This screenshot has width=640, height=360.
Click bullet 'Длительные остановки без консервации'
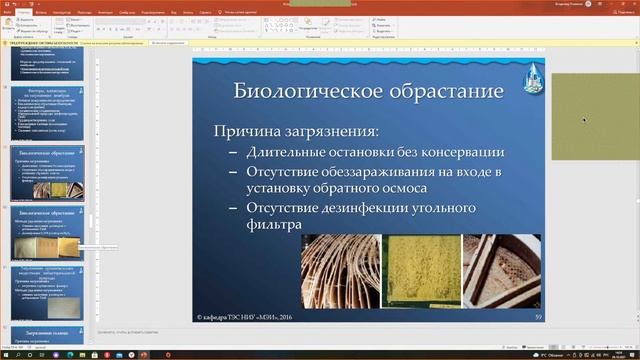coord(375,152)
